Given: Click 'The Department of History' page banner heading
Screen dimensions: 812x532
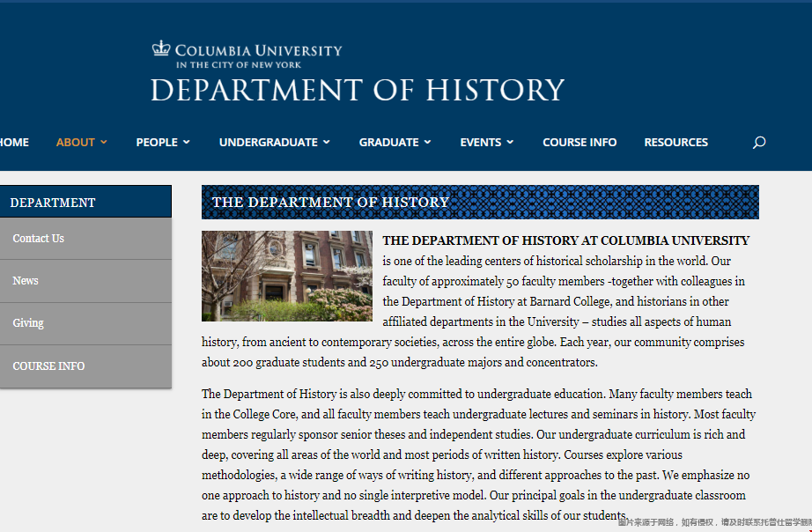Looking at the screenshot, I should (x=330, y=202).
